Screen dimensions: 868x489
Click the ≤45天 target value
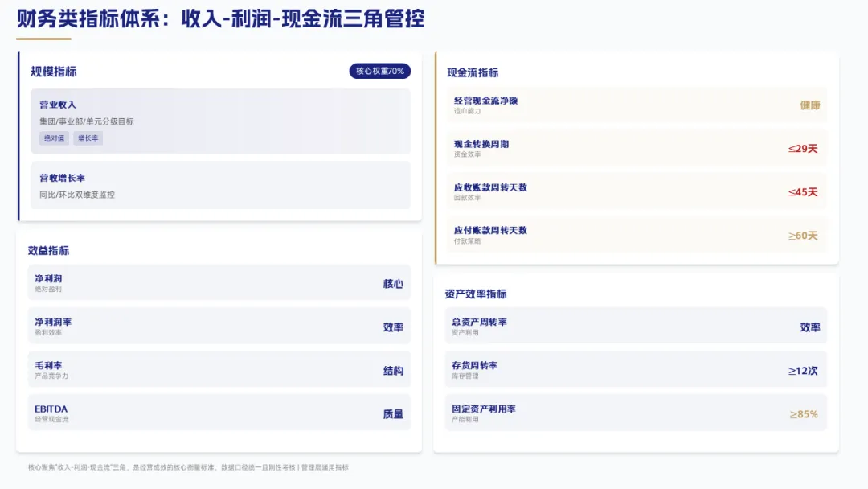803,192
